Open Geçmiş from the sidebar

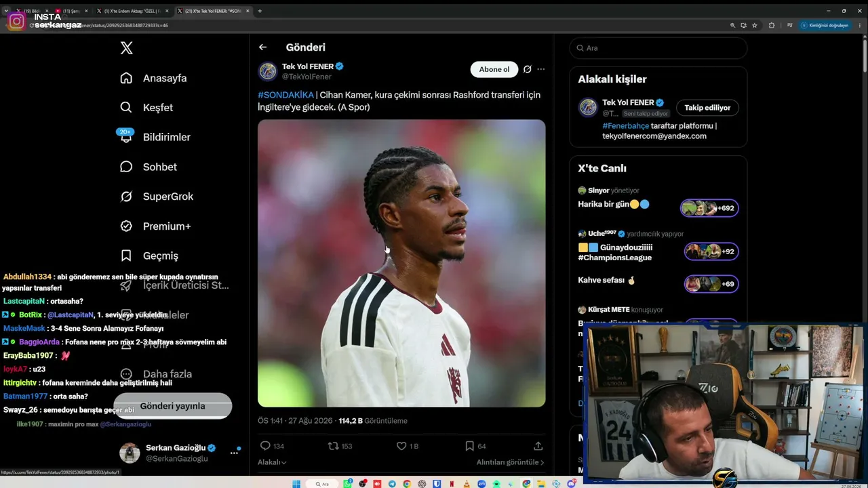coord(149,256)
